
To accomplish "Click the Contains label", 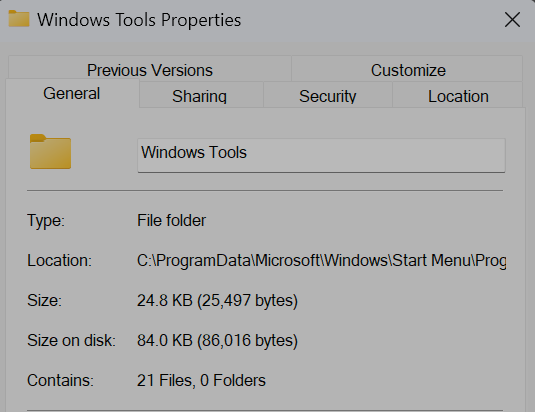I will 60,380.
